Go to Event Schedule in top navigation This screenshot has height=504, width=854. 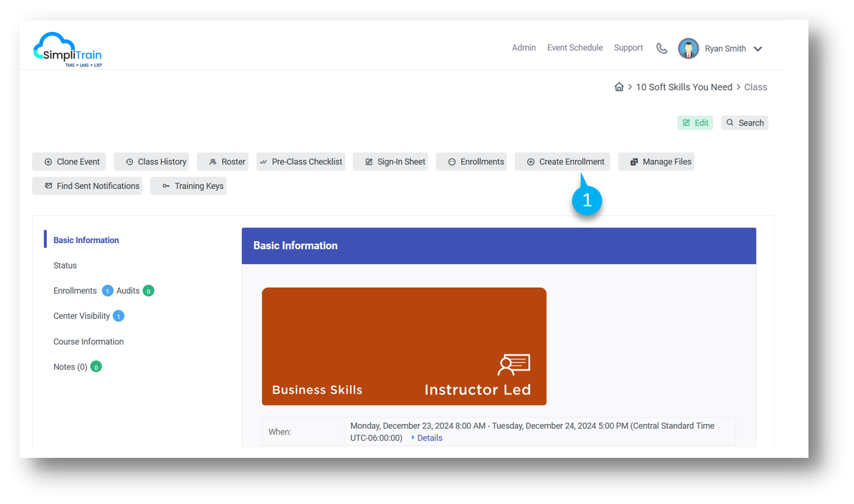pyautogui.click(x=574, y=48)
